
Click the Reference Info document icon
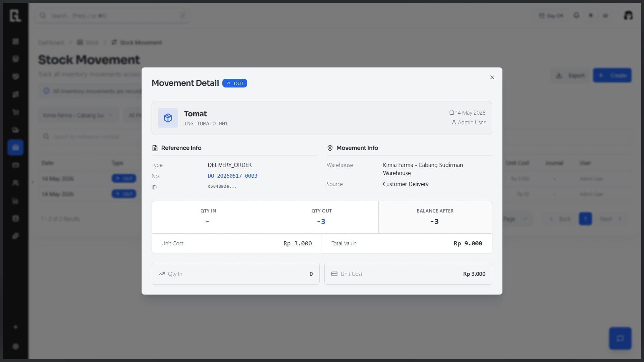[x=155, y=148]
